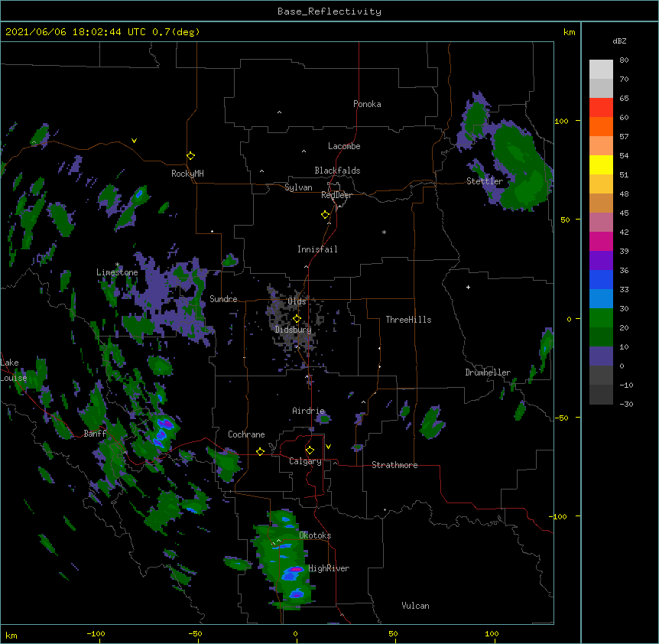Click the RockyMH label

coord(187,174)
